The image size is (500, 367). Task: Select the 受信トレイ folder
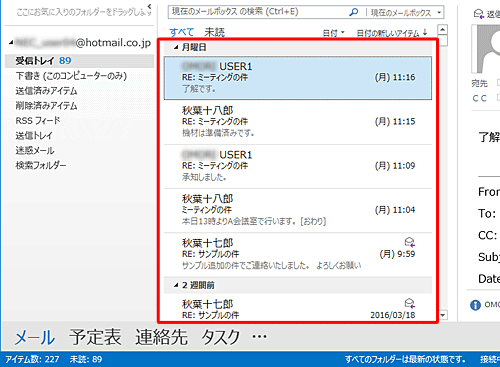(80, 61)
